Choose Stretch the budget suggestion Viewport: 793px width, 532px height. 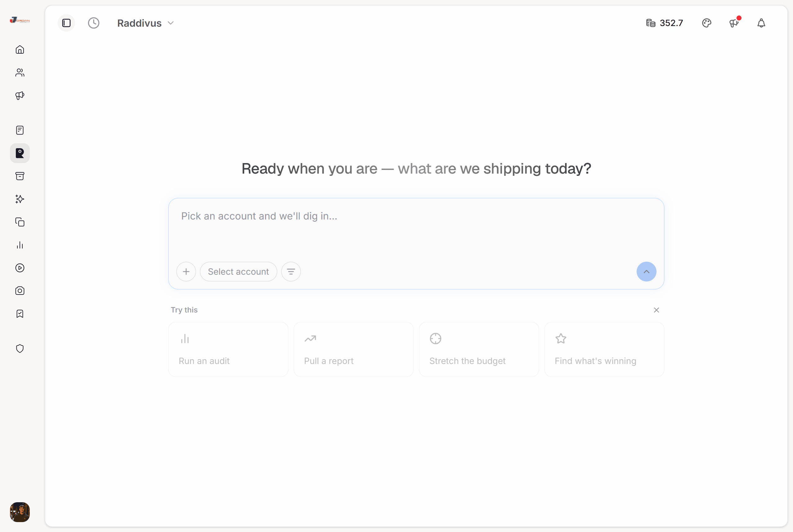tap(479, 349)
